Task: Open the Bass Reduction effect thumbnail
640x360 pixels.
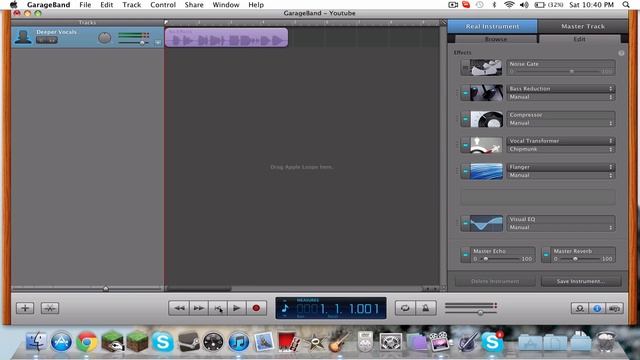Action: tap(486, 93)
